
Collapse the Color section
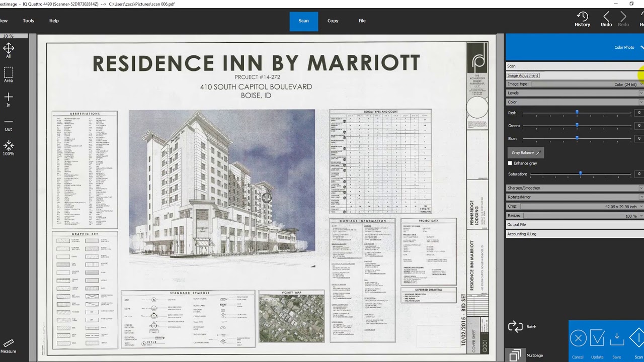point(575,102)
